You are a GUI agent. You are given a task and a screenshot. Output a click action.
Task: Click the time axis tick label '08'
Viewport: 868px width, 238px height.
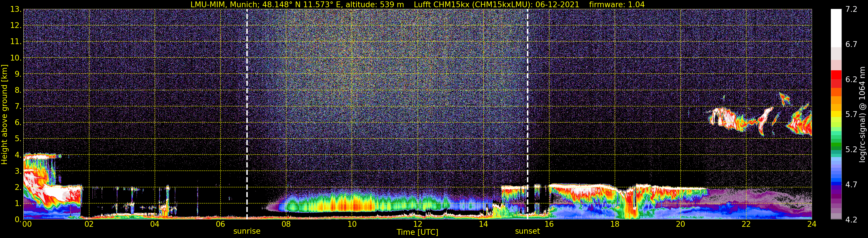coord(286,224)
